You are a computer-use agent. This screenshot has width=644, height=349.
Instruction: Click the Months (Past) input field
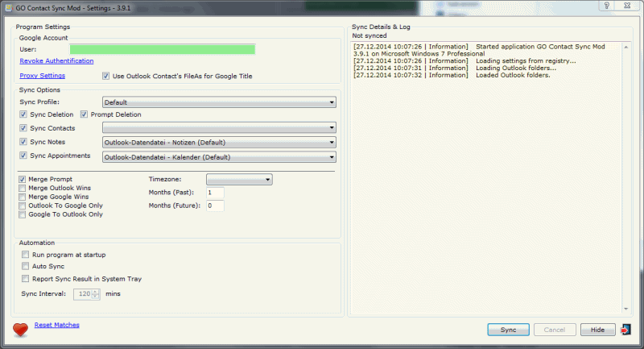click(215, 193)
